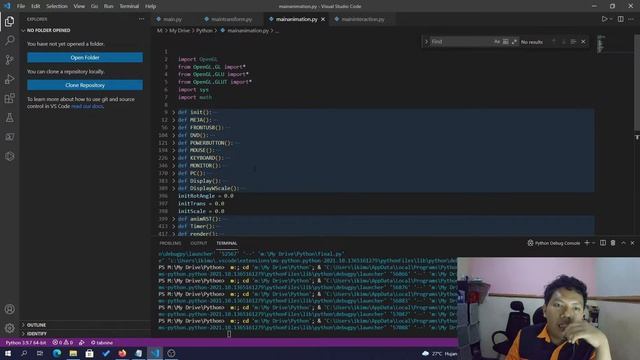This screenshot has width=640, height=360.
Task: Toggle Use Regular Expression in Find
Action: click(514, 42)
